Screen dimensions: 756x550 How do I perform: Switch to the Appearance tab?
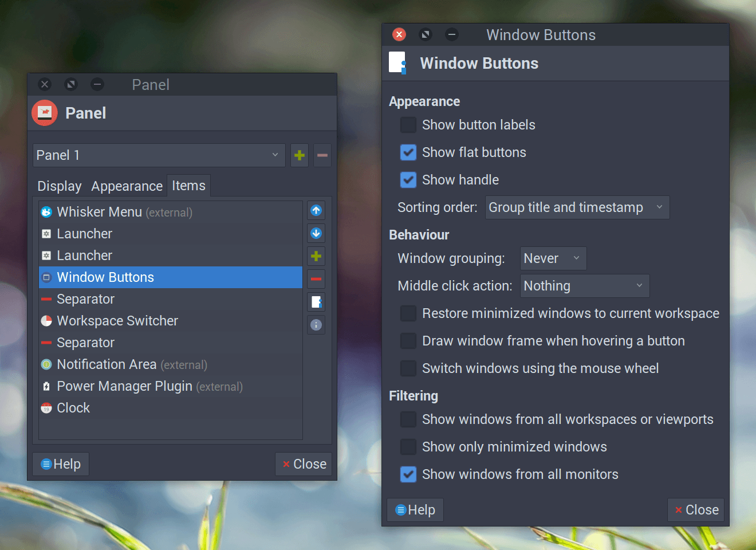[x=127, y=186]
